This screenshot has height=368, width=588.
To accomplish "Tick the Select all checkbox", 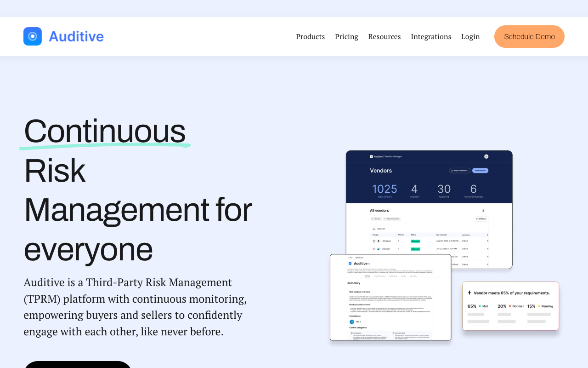I will point(374,229).
